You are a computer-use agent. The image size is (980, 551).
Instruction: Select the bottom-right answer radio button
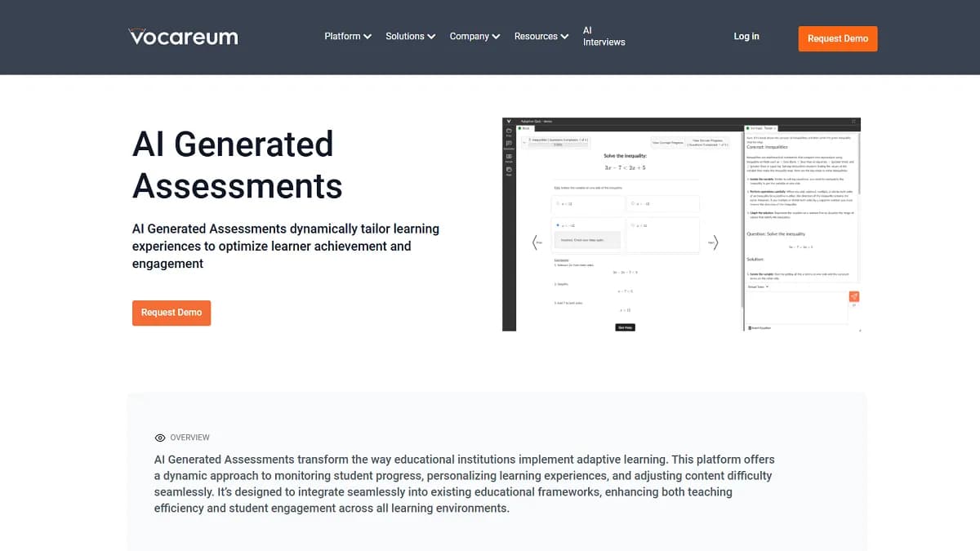click(x=632, y=225)
